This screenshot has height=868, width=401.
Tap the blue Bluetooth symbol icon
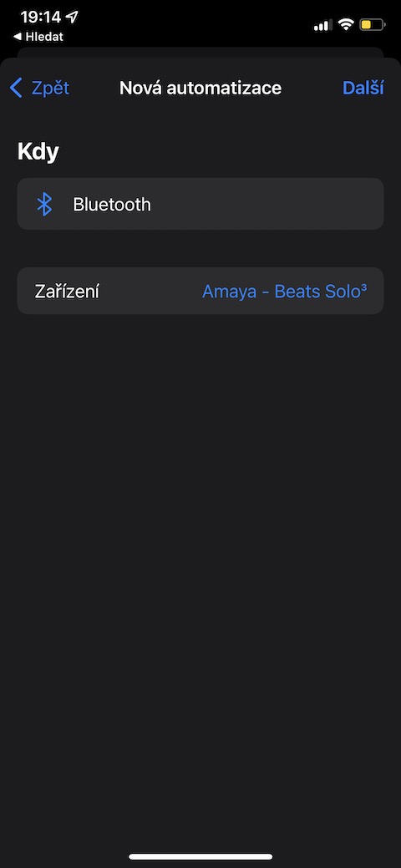43,205
